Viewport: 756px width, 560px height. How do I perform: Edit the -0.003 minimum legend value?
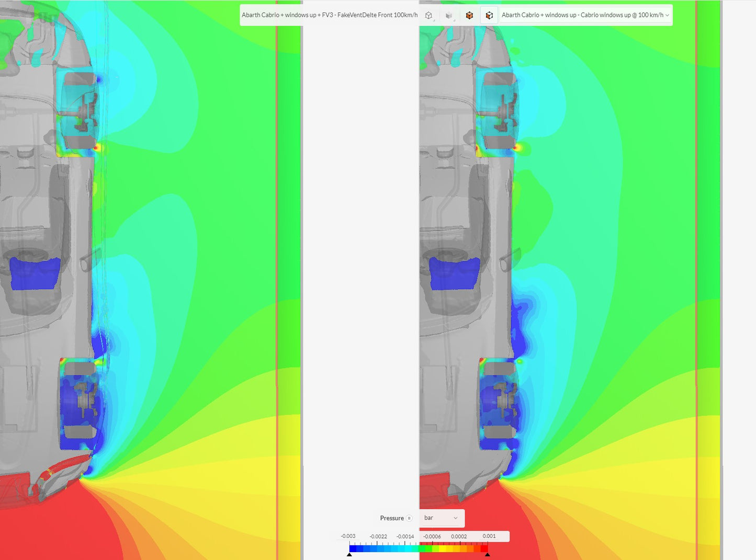pyautogui.click(x=348, y=536)
